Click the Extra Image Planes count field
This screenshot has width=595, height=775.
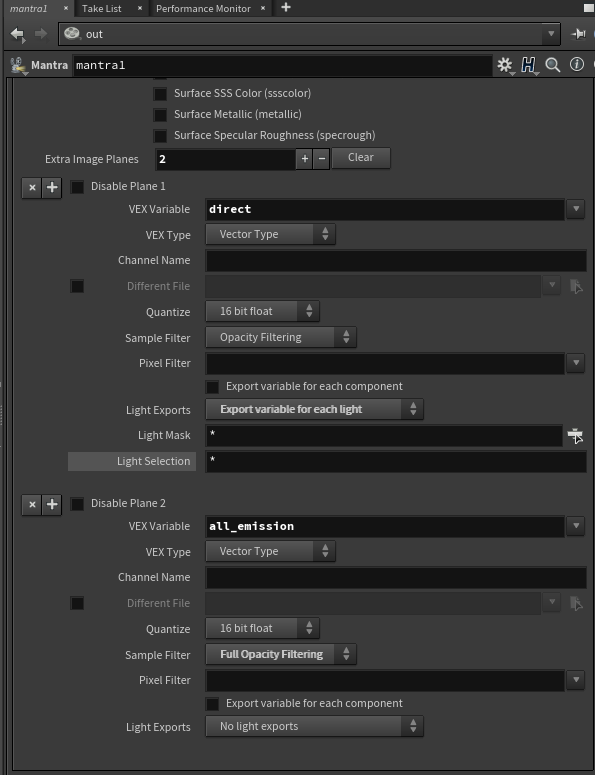click(x=226, y=159)
